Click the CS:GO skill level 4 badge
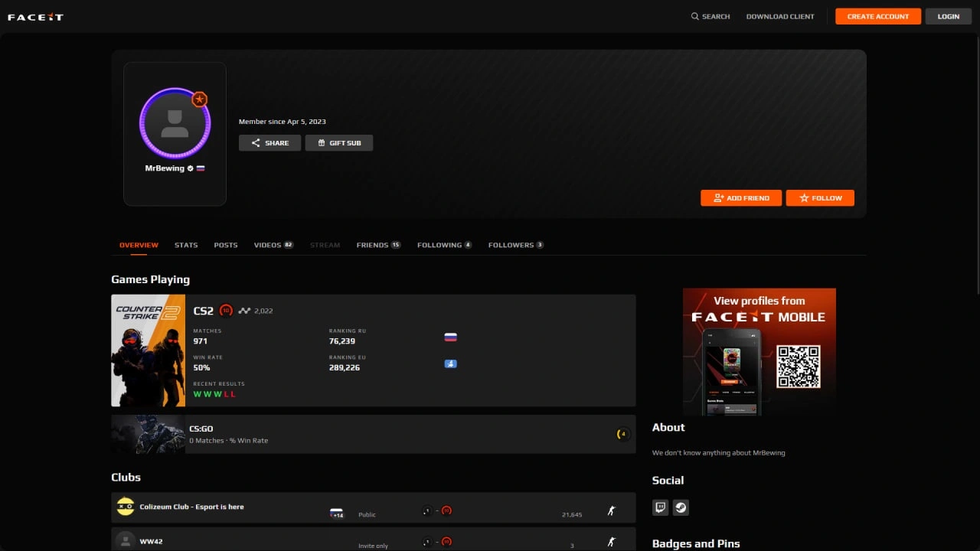This screenshot has height=551, width=980. (623, 434)
